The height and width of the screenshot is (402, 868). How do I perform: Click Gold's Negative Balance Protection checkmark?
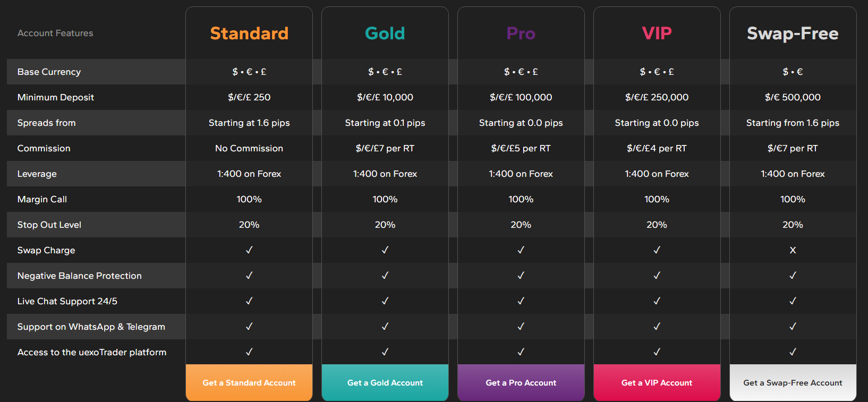385,276
